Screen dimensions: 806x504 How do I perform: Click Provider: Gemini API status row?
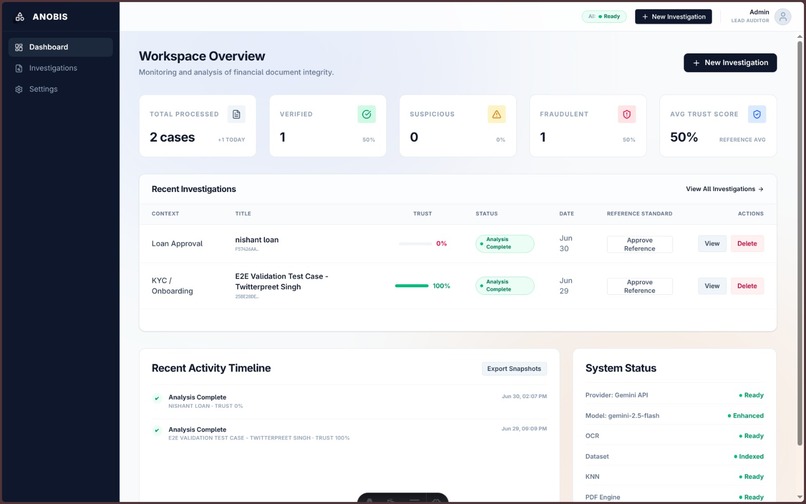click(x=674, y=395)
